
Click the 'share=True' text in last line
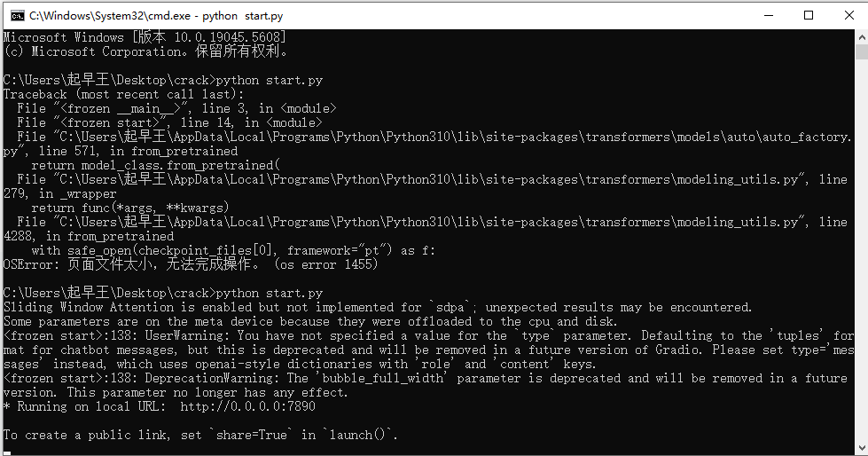(251, 435)
